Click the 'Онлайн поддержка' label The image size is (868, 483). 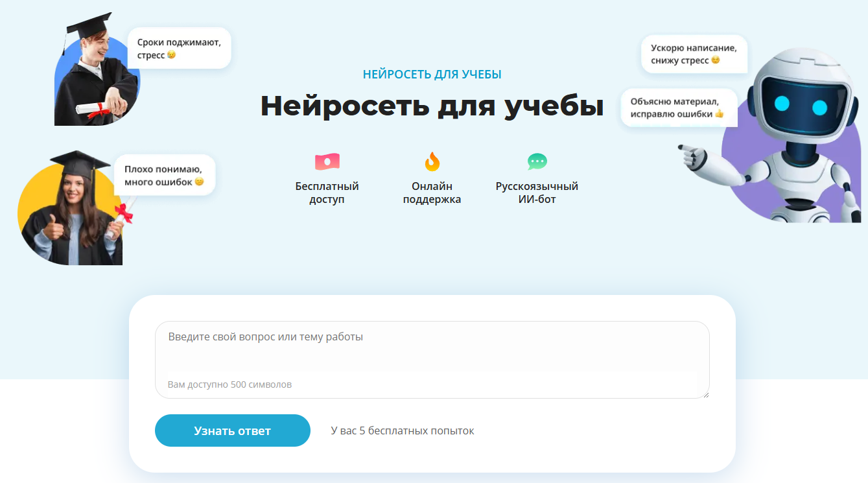[432, 193]
